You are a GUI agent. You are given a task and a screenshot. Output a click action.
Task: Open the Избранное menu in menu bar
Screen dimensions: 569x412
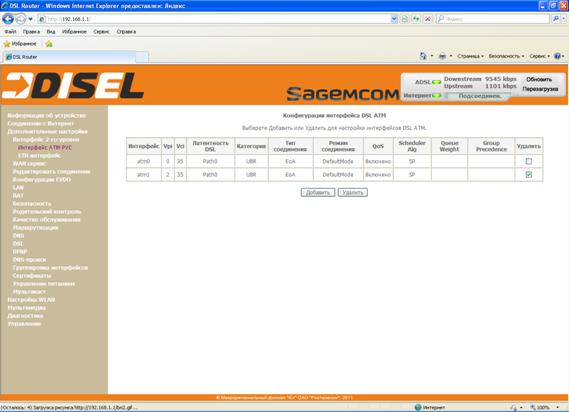pos(74,32)
